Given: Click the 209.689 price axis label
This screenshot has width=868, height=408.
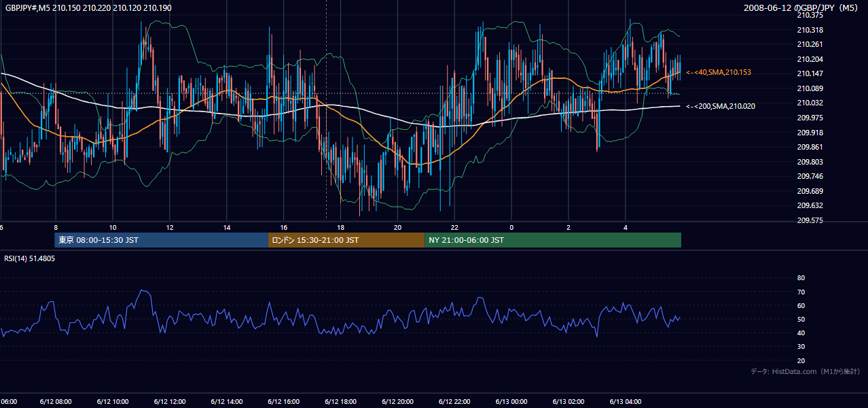Looking at the screenshot, I should 810,191.
